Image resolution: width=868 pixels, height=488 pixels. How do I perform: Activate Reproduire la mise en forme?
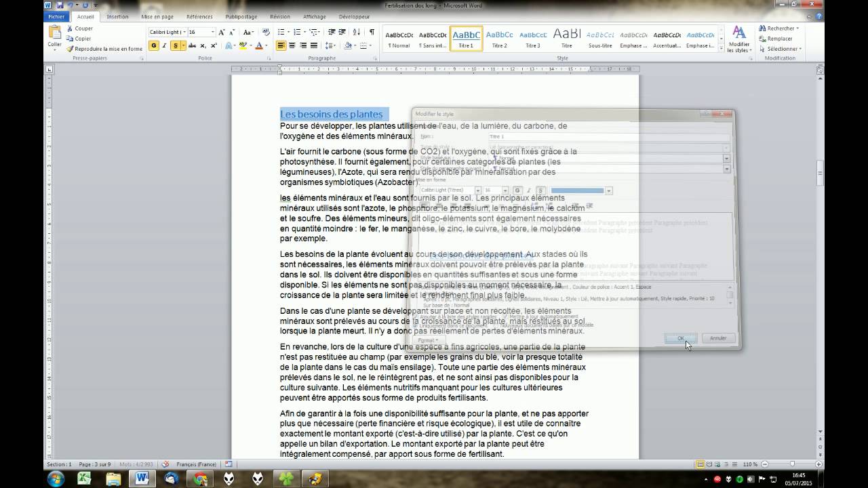click(104, 49)
